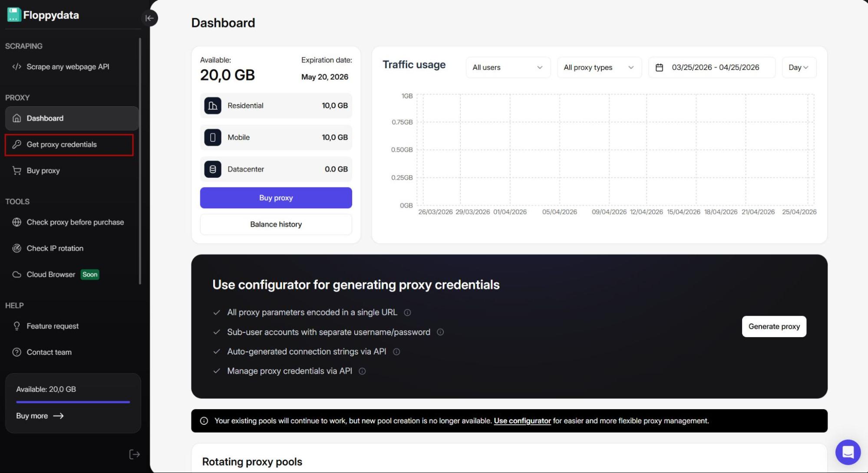
Task: Click info icon beside Sub-user accounts line
Action: pos(440,332)
